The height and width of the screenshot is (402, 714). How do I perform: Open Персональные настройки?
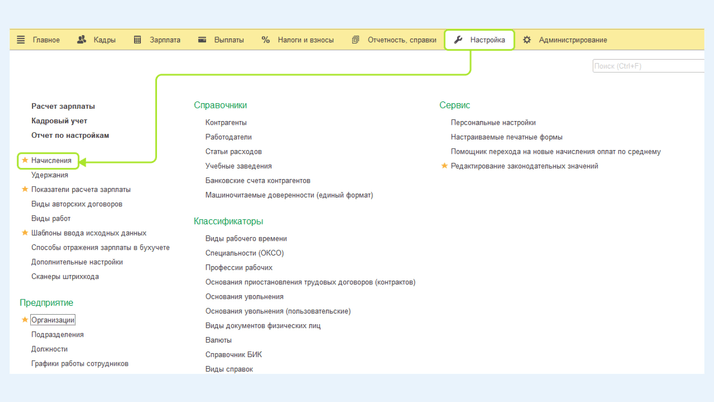[x=493, y=122]
